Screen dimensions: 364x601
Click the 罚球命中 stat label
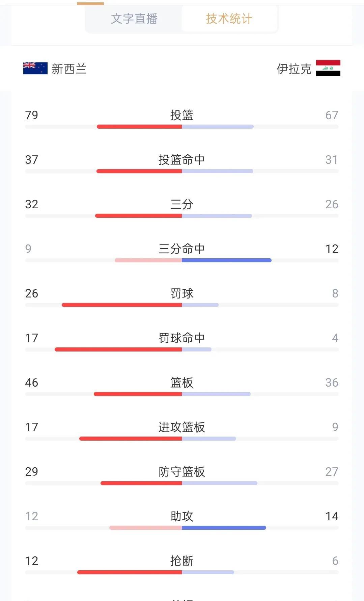[182, 338]
